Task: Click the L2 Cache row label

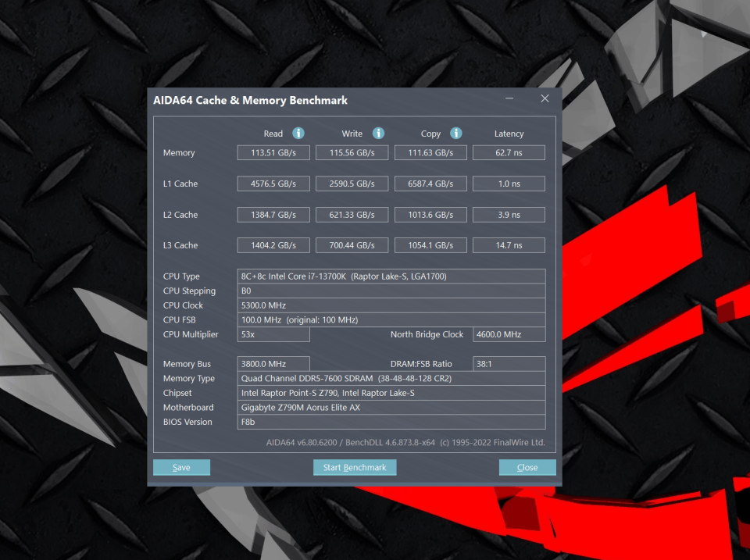Action: [x=180, y=215]
